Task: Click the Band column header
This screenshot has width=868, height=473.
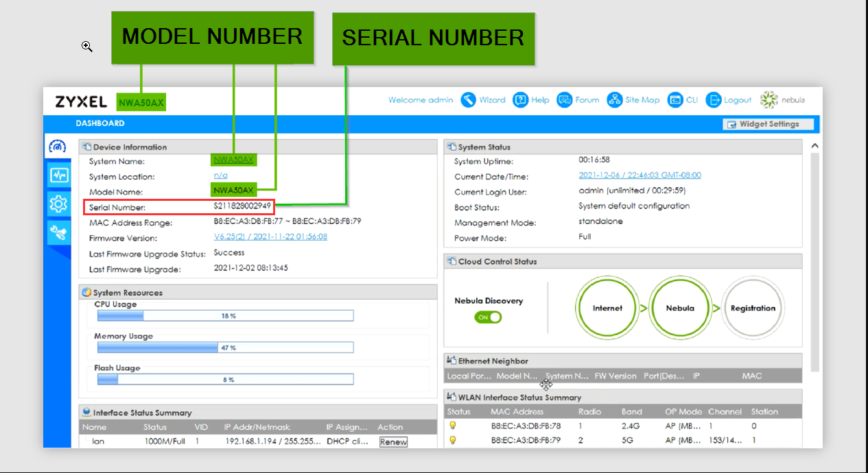Action: pos(632,411)
